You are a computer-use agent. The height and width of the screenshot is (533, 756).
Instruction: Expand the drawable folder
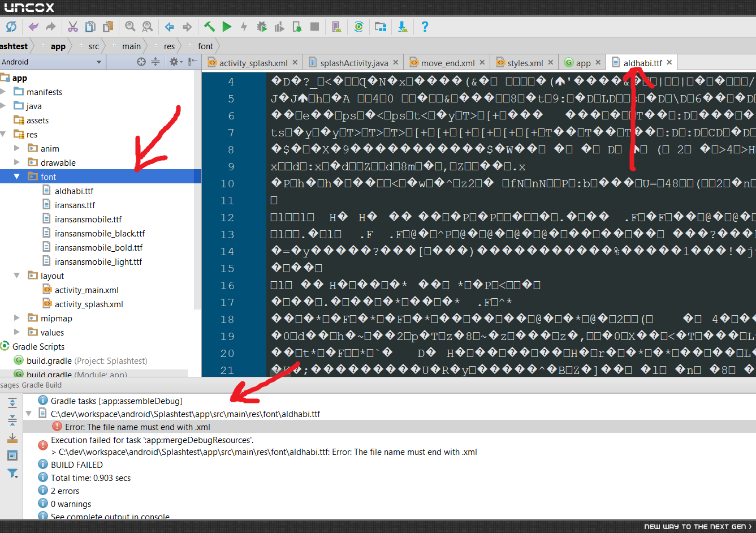17,162
